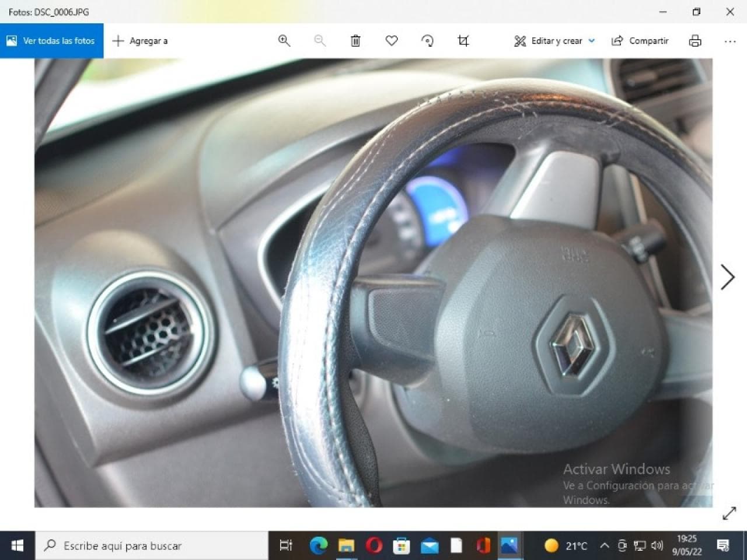This screenshot has height=560, width=747.
Task: Rotate the photo using rotate icon
Action: click(427, 41)
